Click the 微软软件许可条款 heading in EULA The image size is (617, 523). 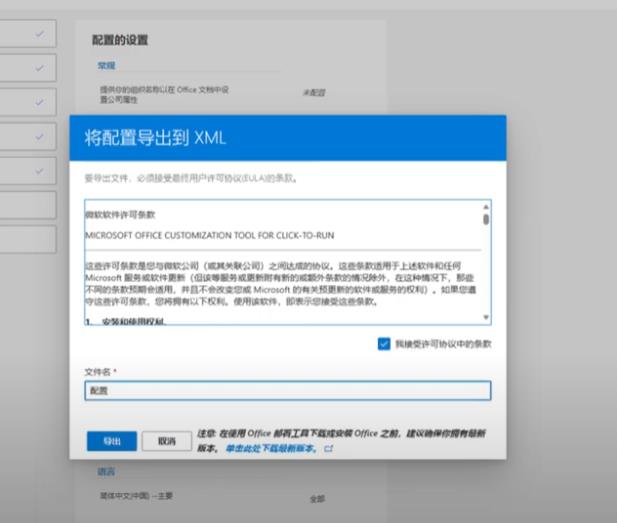[120, 215]
